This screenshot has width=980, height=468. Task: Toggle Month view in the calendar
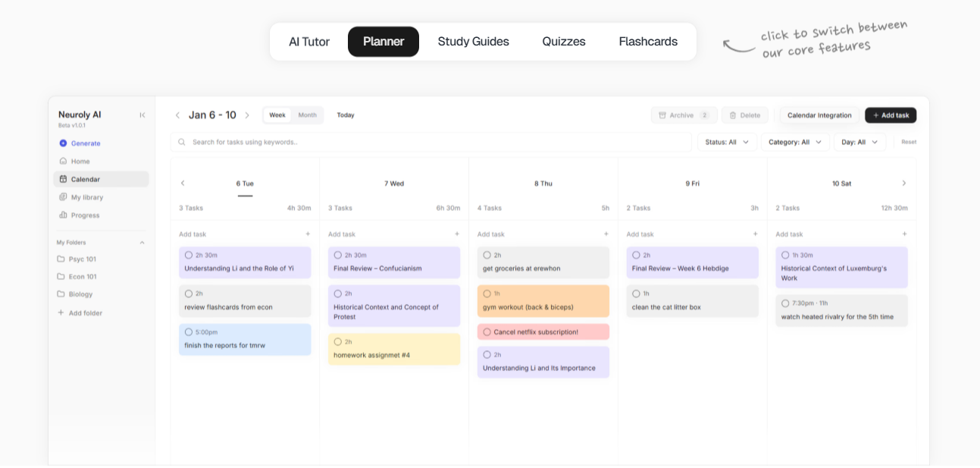(307, 115)
